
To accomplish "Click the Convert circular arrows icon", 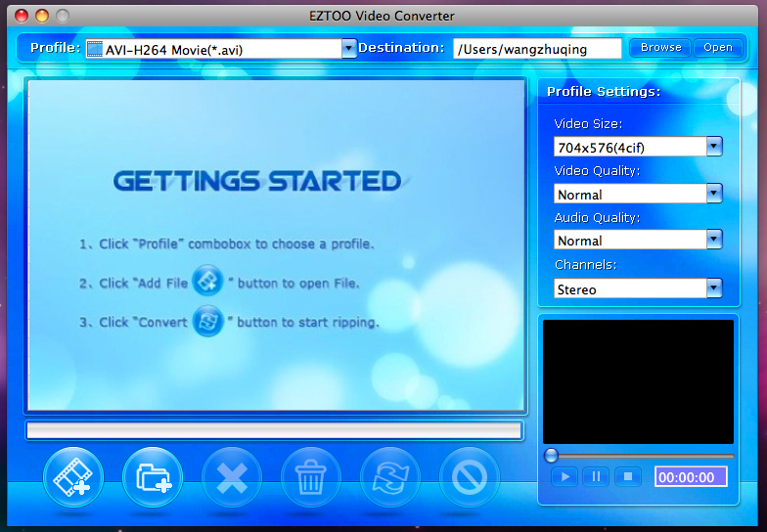I will click(x=390, y=477).
